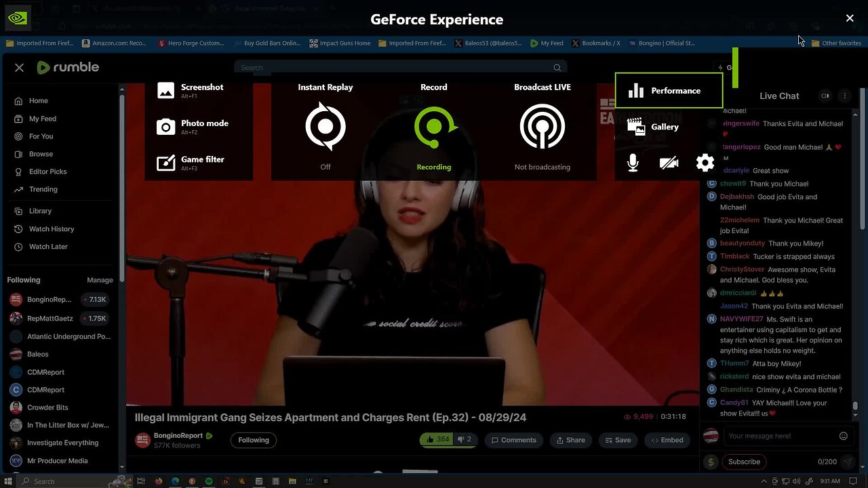
Task: Close the GeForce Experience overlay
Action: [850, 18]
